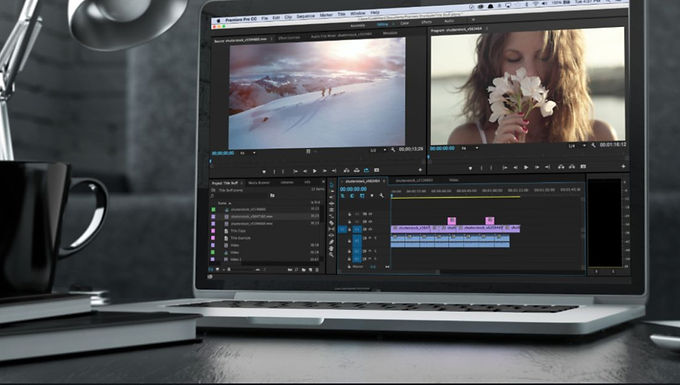Select the Hand tool
This screenshot has height=385, width=680.
pos(332,248)
